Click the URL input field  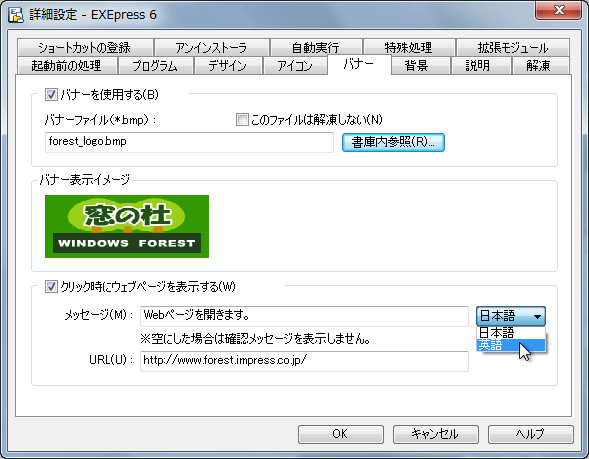coord(304,361)
